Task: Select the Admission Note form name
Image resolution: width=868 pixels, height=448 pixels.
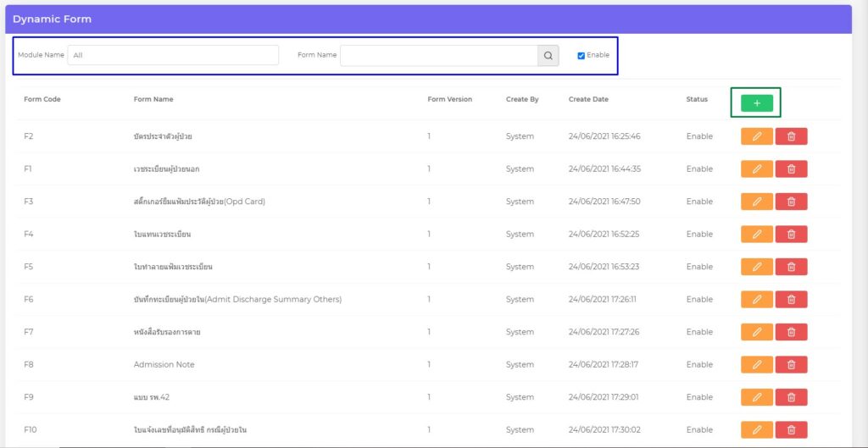Action: [164, 365]
